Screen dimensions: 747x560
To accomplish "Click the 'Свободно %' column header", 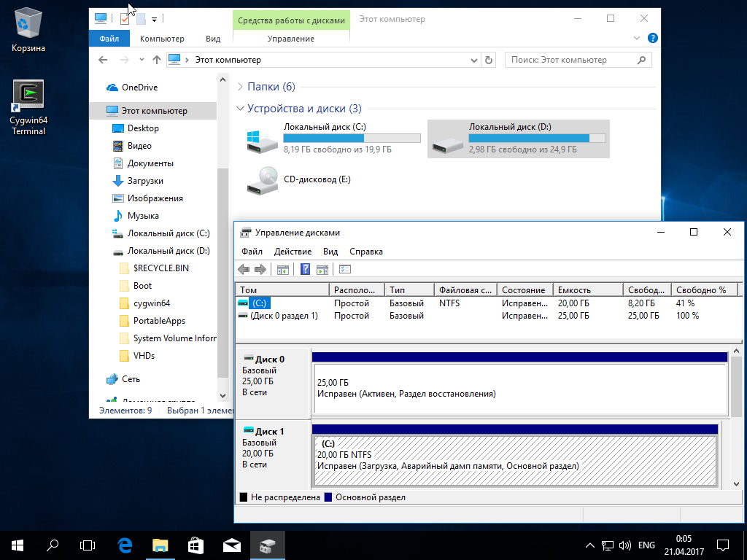I will point(704,289).
